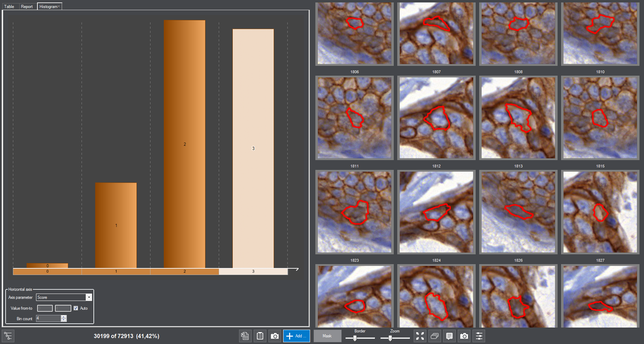Viewport: 644px width, 344px height.
Task: Open the hierarchy tree icon
Action: coord(8,336)
